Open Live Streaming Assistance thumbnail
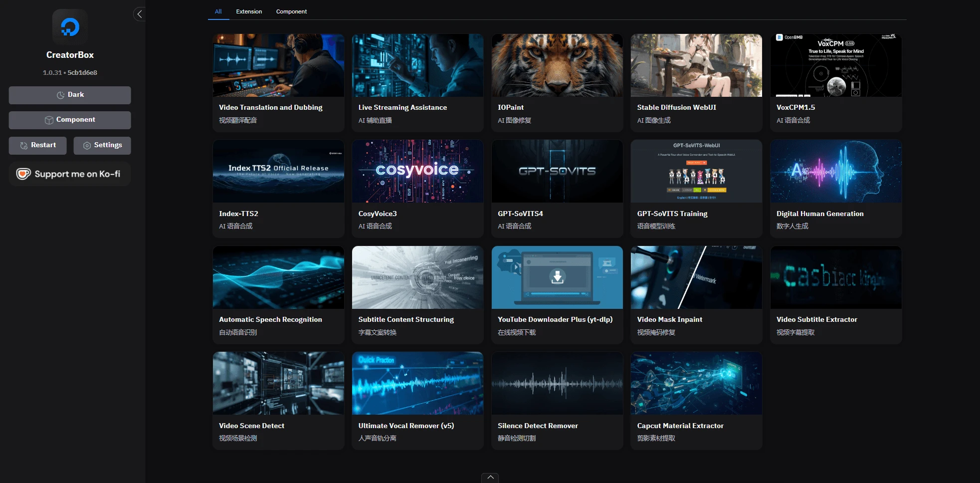Viewport: 980px width, 483px height. [x=417, y=65]
